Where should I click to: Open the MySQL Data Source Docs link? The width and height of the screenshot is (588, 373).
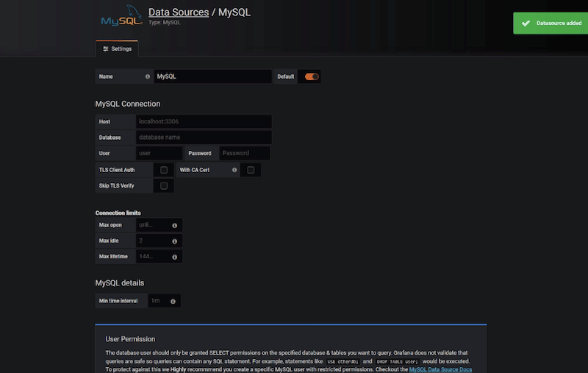tap(440, 369)
